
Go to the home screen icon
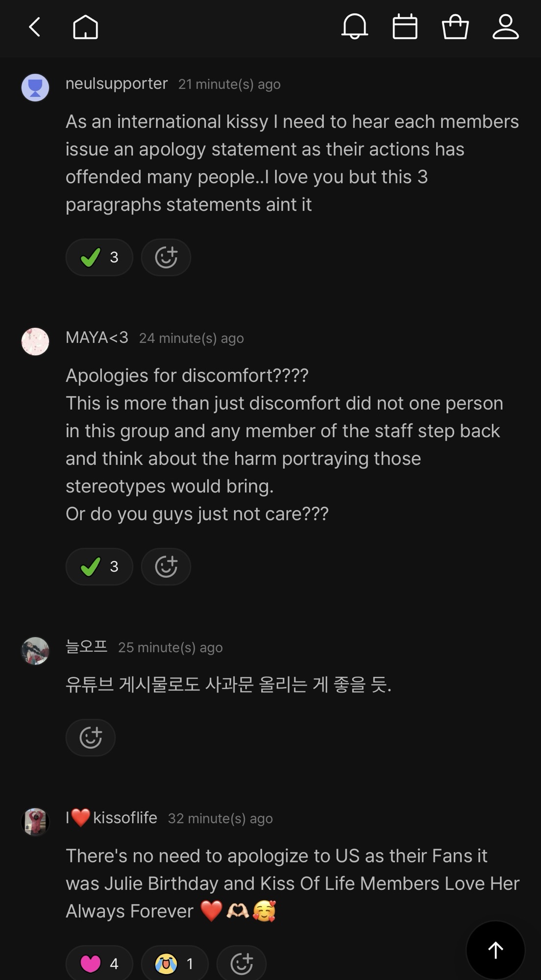86,27
